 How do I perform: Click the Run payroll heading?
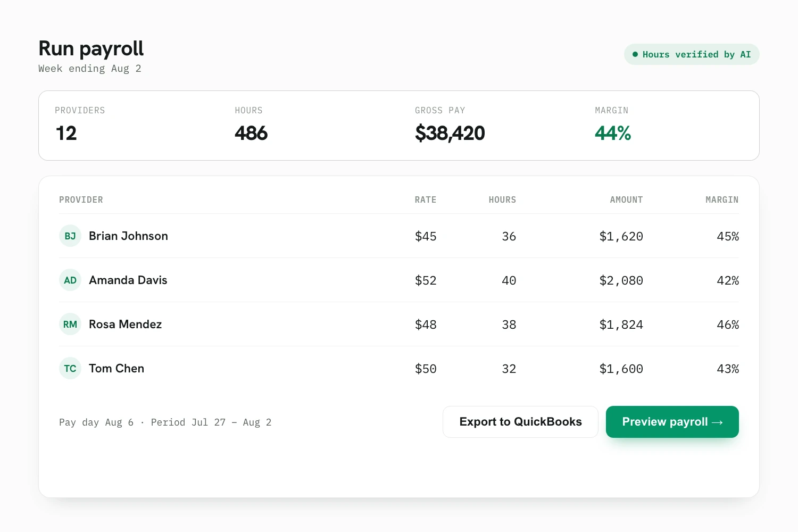91,48
